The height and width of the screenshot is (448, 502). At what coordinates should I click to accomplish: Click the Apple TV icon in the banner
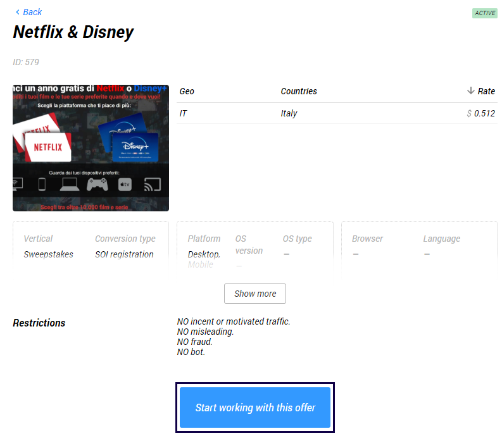tap(125, 184)
